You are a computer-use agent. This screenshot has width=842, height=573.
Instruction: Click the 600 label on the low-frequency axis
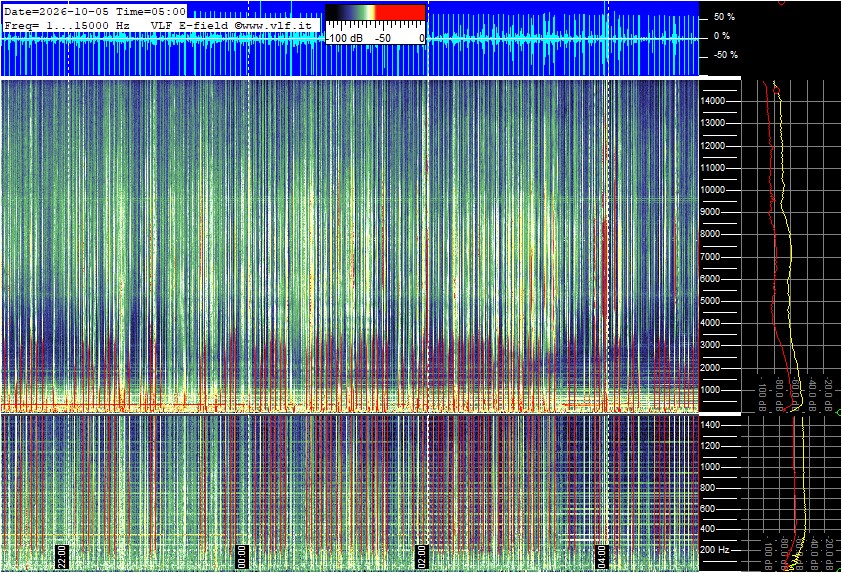click(708, 509)
